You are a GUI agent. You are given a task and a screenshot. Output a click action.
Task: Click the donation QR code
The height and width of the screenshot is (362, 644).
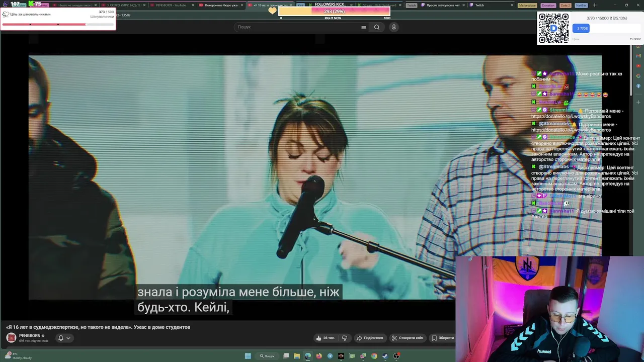(553, 28)
